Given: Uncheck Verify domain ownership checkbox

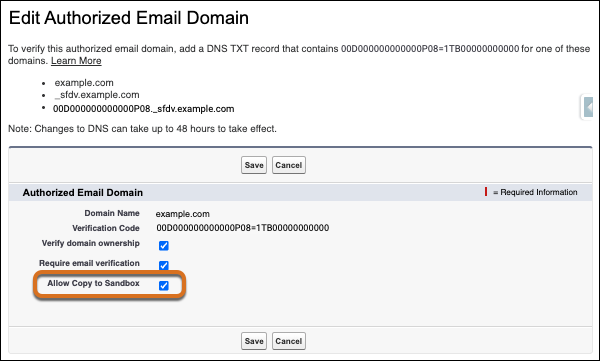Looking at the screenshot, I should coord(164,245).
